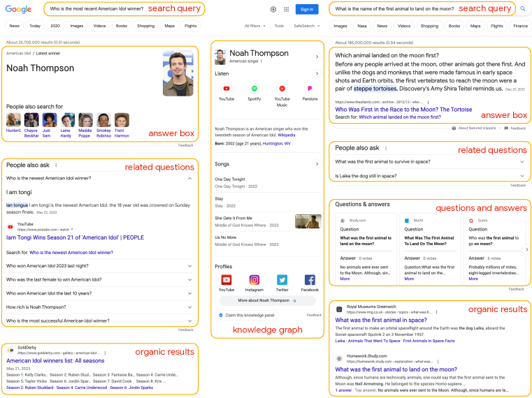Viewport: 532px width, 398px height.
Task: Click arrow next to Listen section
Action: coord(317,73)
